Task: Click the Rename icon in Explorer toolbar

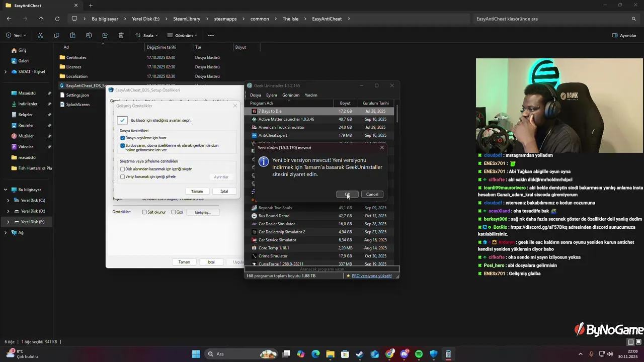Action: coord(89,35)
